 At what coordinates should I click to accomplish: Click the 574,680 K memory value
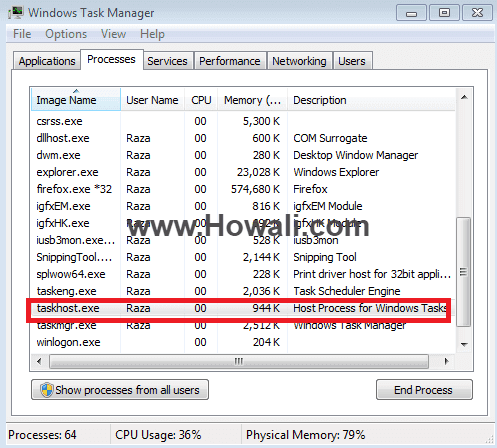tap(255, 189)
